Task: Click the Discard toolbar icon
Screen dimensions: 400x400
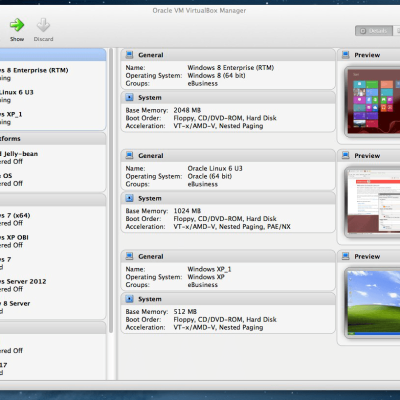Action: 43,25
